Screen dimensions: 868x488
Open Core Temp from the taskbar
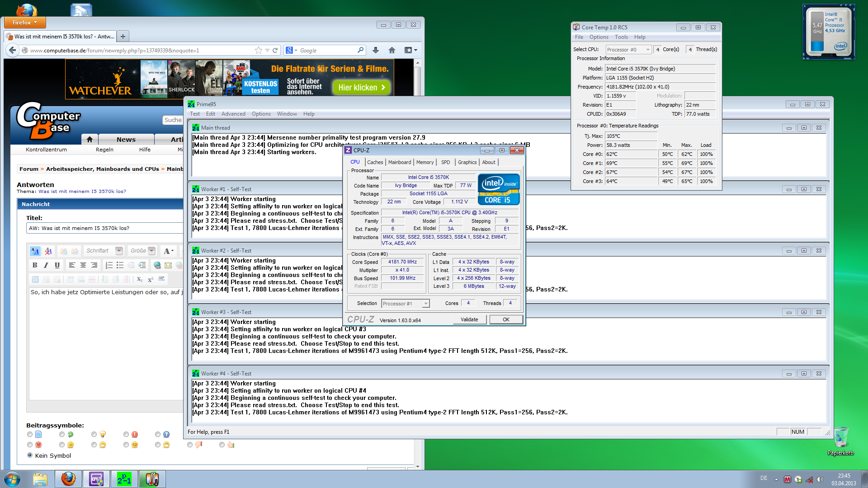[152, 479]
